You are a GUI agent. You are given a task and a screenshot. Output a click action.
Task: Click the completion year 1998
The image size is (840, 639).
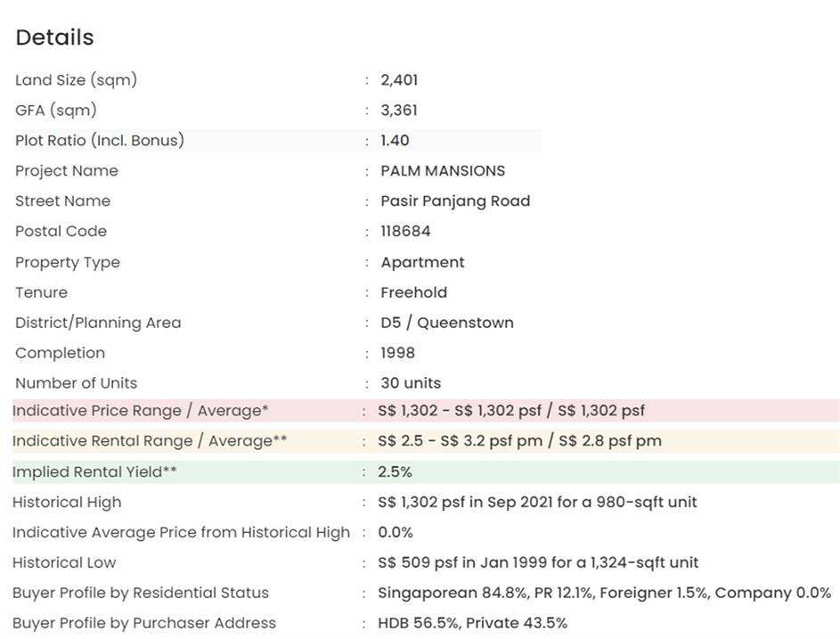tap(397, 353)
